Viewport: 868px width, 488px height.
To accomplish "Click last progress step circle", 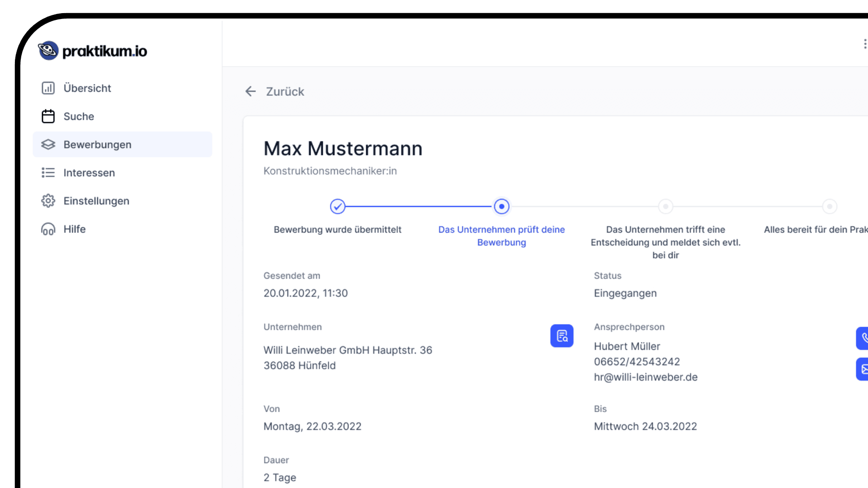I will click(830, 206).
